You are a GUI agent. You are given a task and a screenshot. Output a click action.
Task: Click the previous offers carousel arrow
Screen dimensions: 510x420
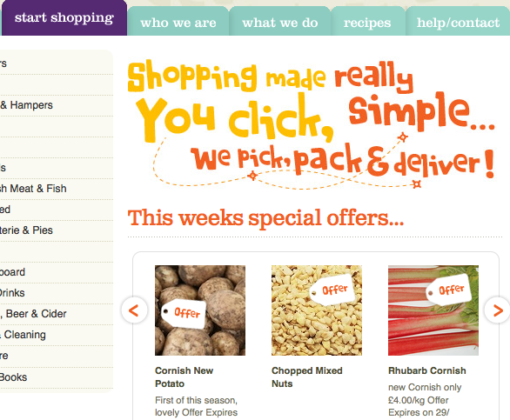point(134,310)
